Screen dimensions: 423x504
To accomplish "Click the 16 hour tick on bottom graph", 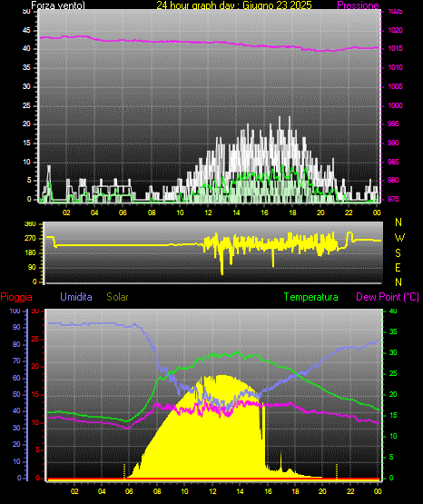I will (x=268, y=491).
